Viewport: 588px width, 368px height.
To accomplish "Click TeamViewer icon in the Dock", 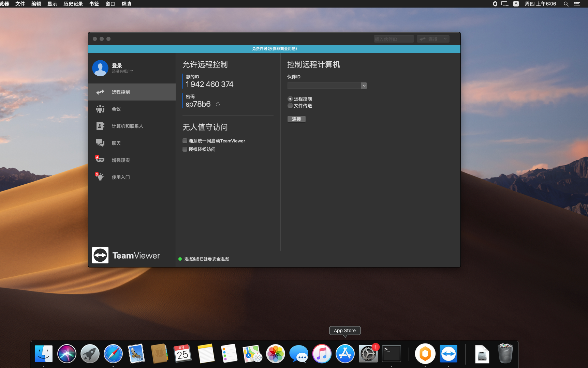I will [449, 354].
